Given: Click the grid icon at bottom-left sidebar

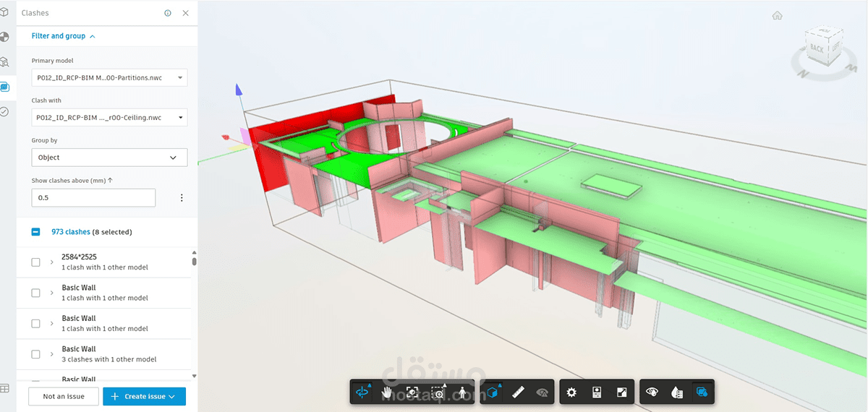Looking at the screenshot, I should point(5,388).
